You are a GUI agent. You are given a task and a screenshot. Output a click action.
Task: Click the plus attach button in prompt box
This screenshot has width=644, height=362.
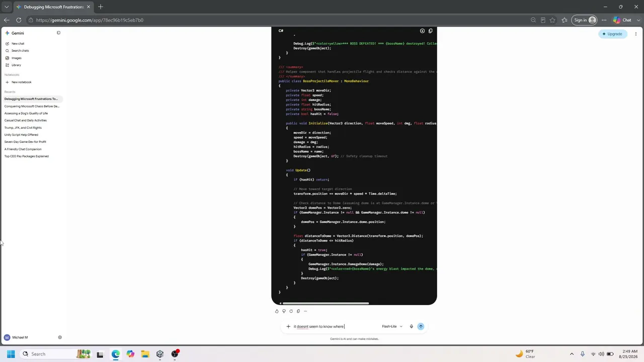288,326
